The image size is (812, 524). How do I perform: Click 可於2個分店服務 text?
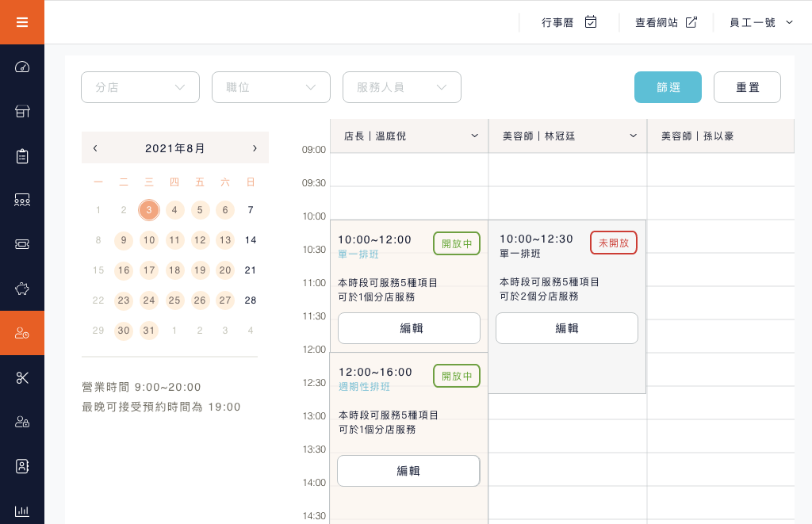[x=538, y=296]
